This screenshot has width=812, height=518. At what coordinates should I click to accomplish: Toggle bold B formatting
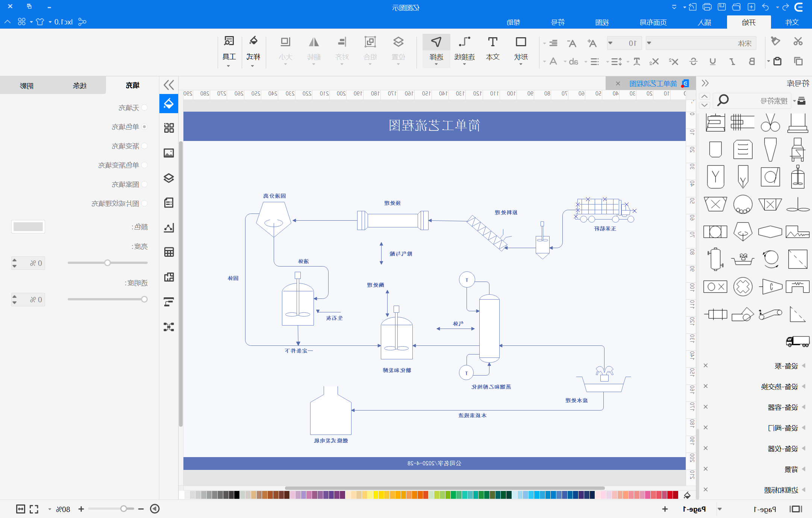(x=752, y=61)
